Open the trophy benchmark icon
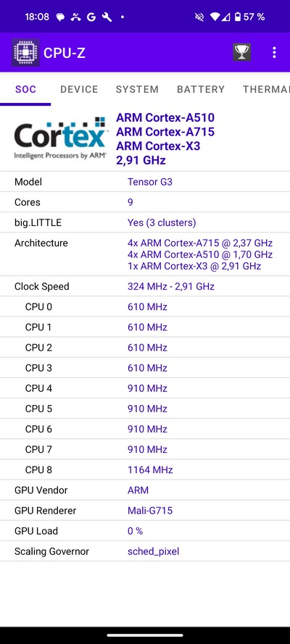This screenshot has width=290, height=644. coord(241,52)
